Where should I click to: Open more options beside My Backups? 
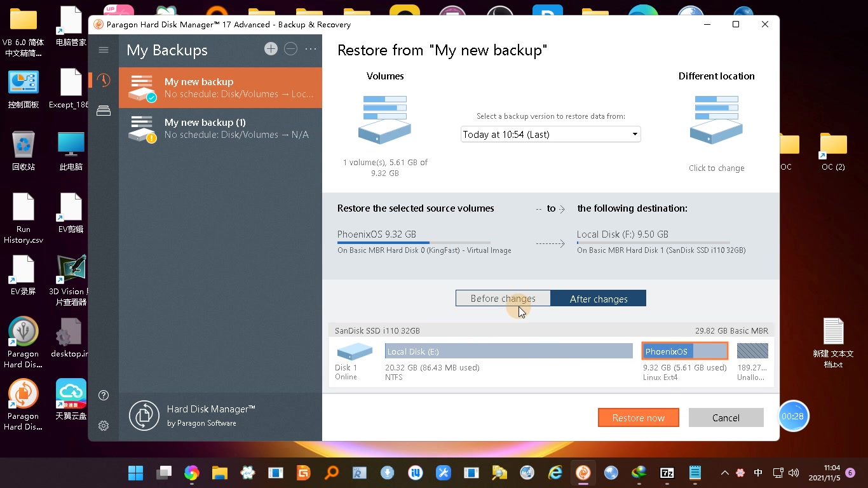[x=311, y=49]
